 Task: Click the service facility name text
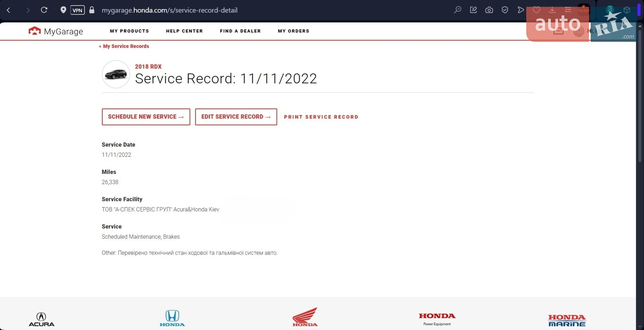[x=160, y=209]
